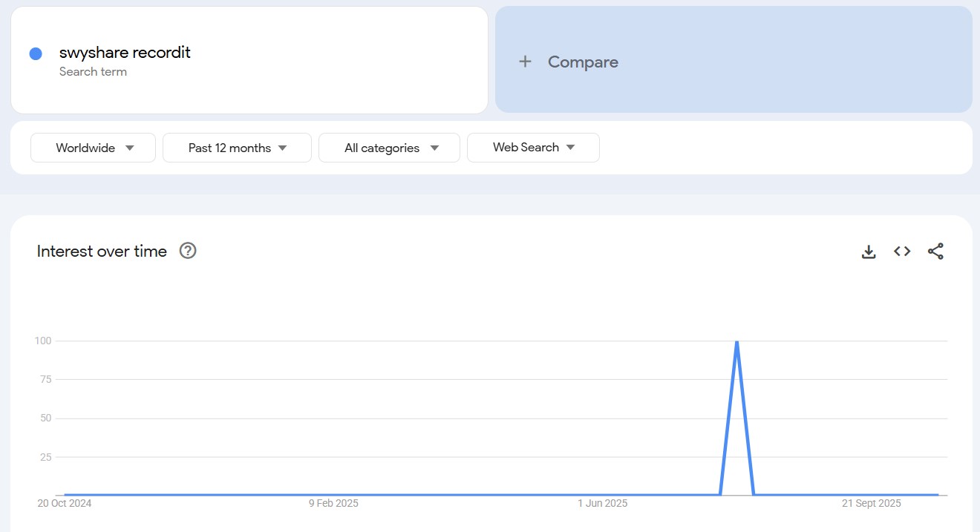Screen dimensions: 980x532
Task: Click the Search term subtitle
Action: pos(93,72)
